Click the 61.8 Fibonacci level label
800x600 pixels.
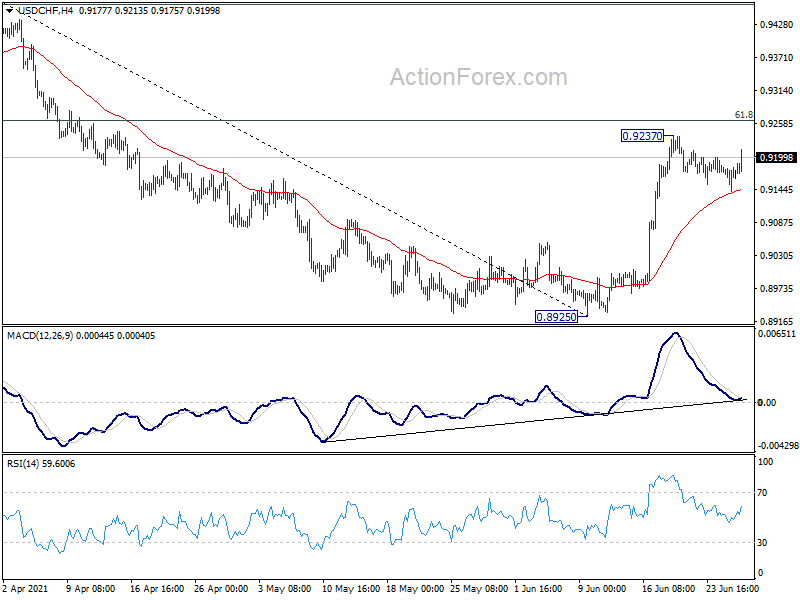click(x=744, y=115)
